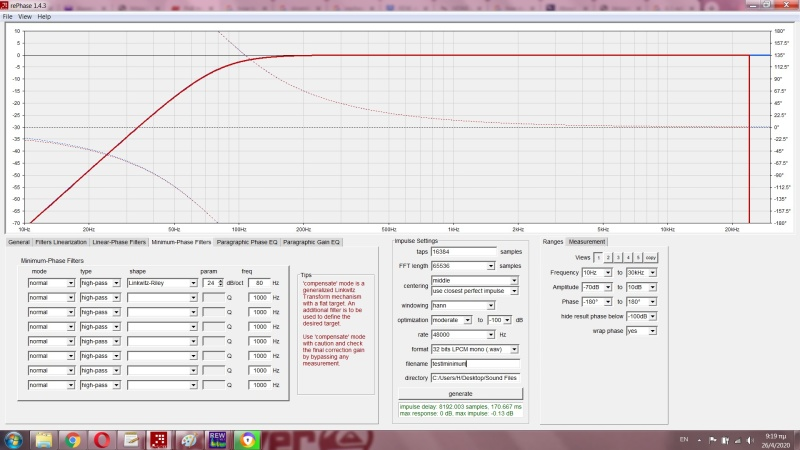
Task: Select view preset 5
Action: click(637, 257)
